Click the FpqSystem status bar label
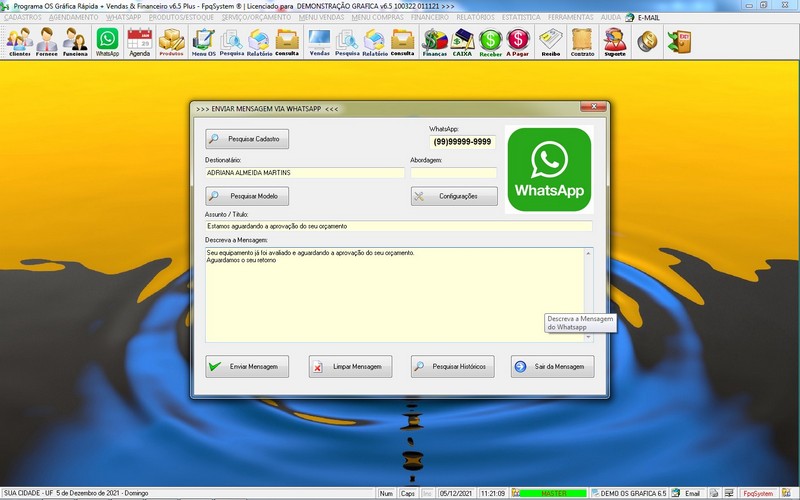 758,493
